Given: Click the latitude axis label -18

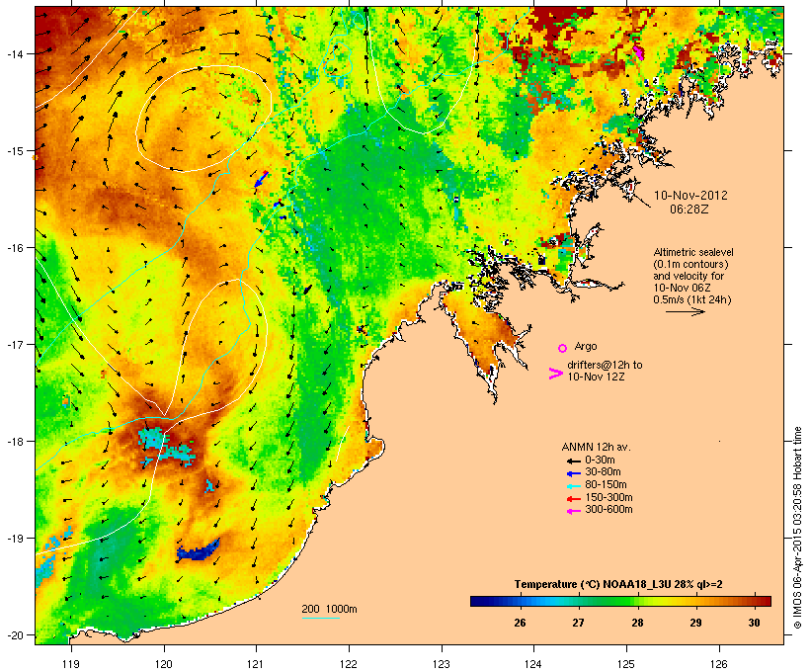Looking at the screenshot, I should click(x=15, y=442).
